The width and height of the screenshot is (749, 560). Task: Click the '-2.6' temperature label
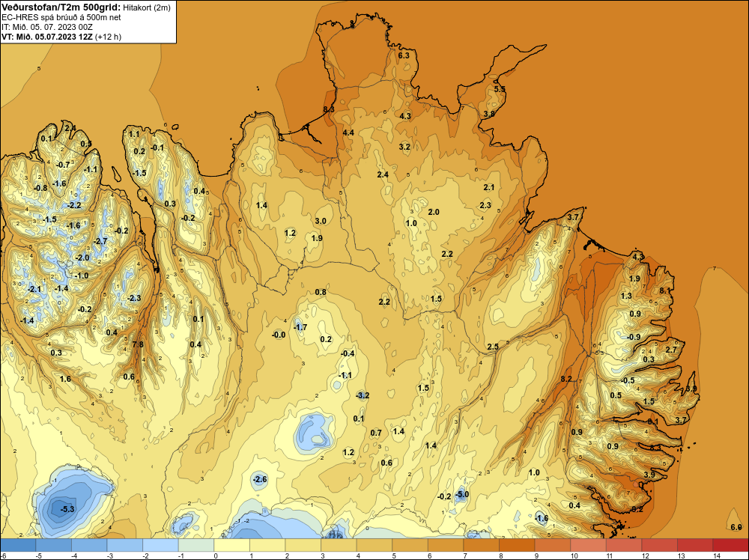259,479
